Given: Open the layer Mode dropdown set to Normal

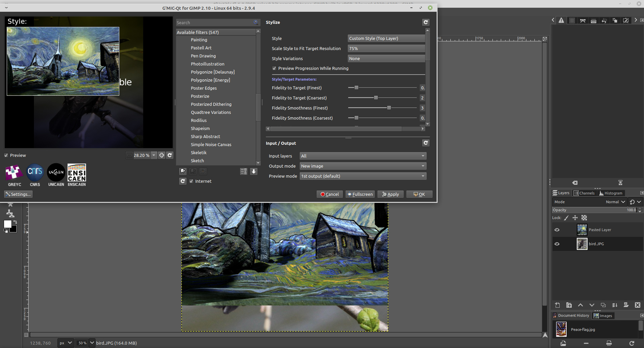Looking at the screenshot, I should 589,202.
